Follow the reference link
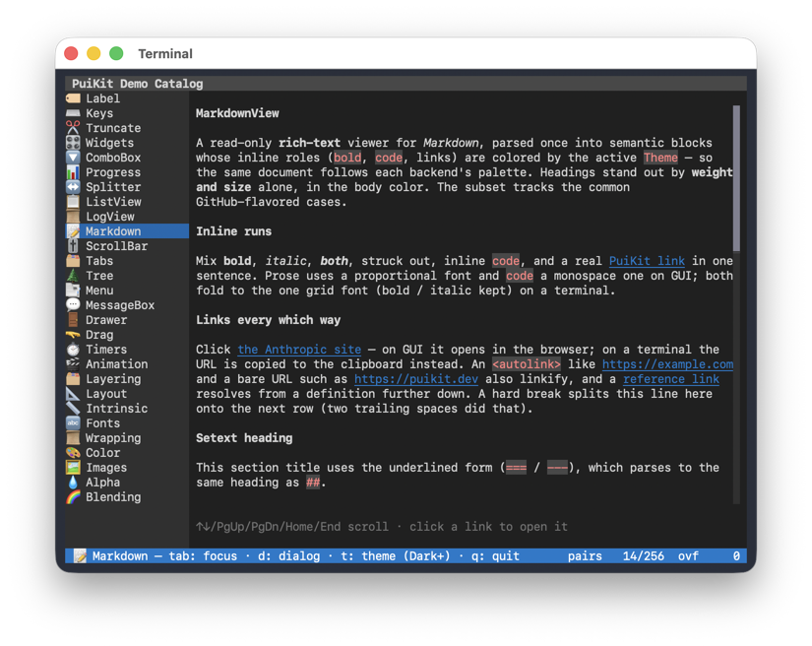This screenshot has width=812, height=646. click(x=671, y=379)
